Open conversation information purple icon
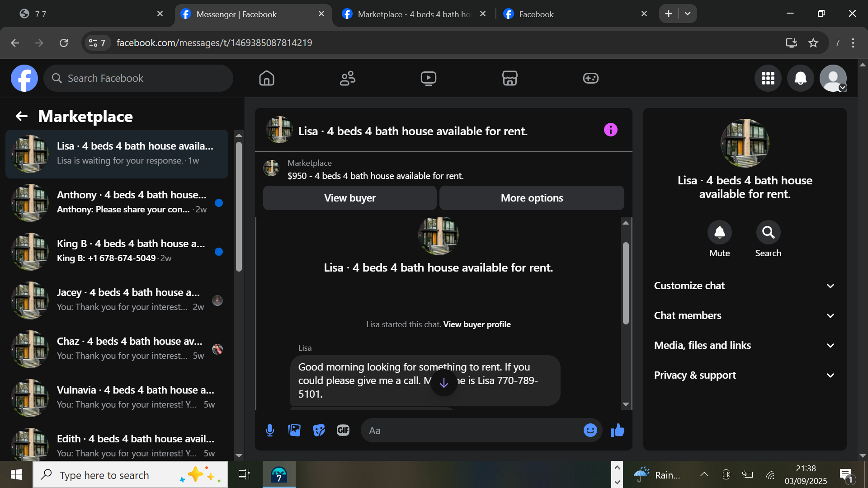868x488 pixels. click(x=610, y=130)
